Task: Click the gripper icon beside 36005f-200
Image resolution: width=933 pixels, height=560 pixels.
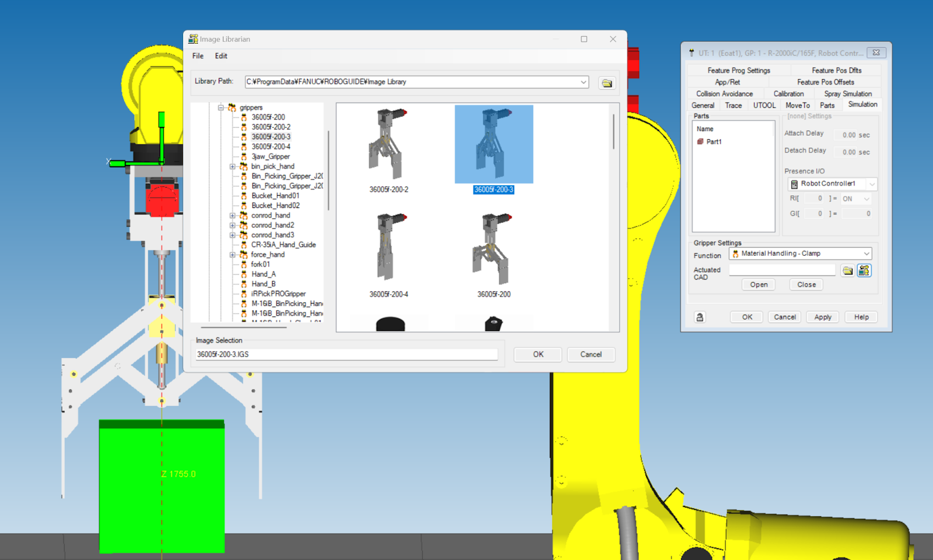Action: pos(244,117)
